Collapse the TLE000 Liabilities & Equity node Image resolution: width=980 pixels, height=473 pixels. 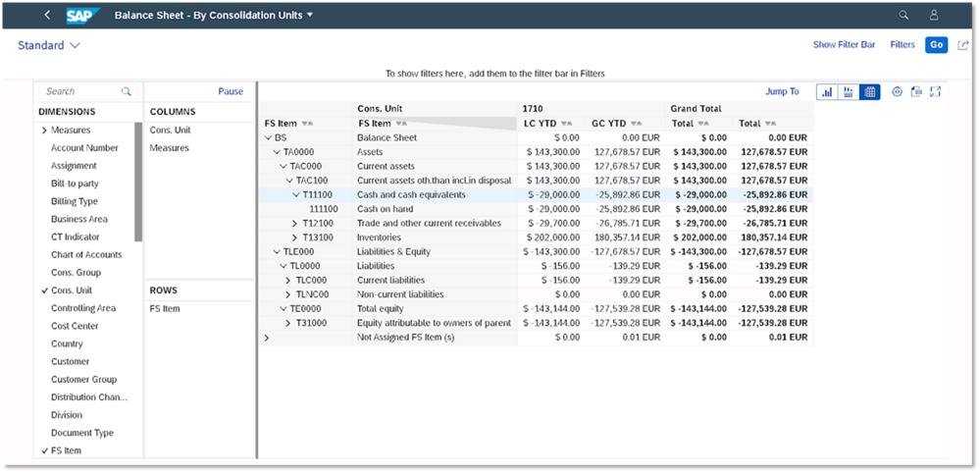(277, 252)
